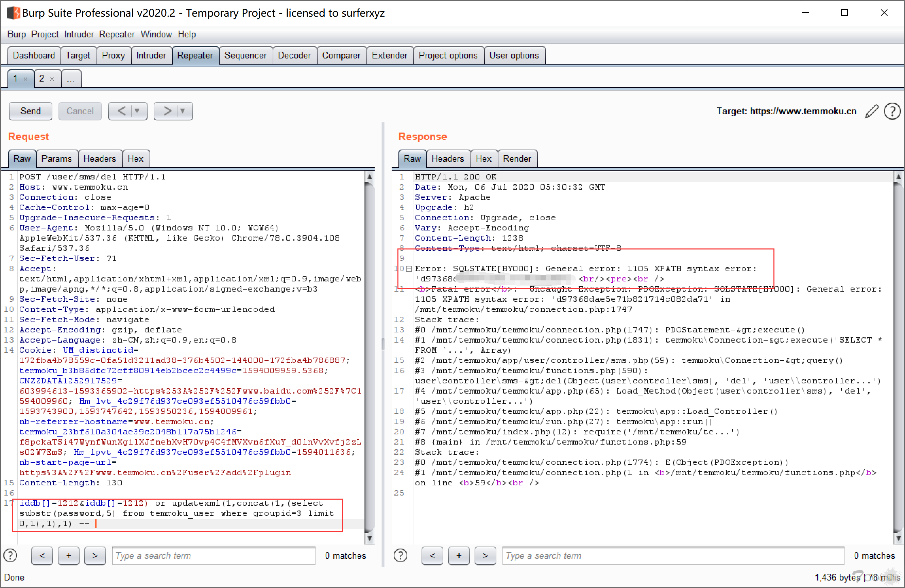
Task: Close Repeater tab 1
Action: [x=25, y=79]
